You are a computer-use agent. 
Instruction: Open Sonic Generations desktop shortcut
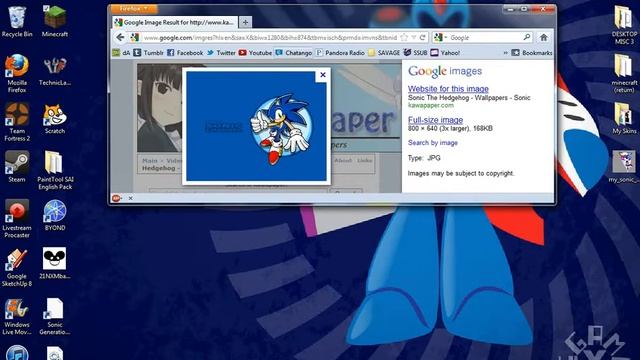[x=55, y=316]
